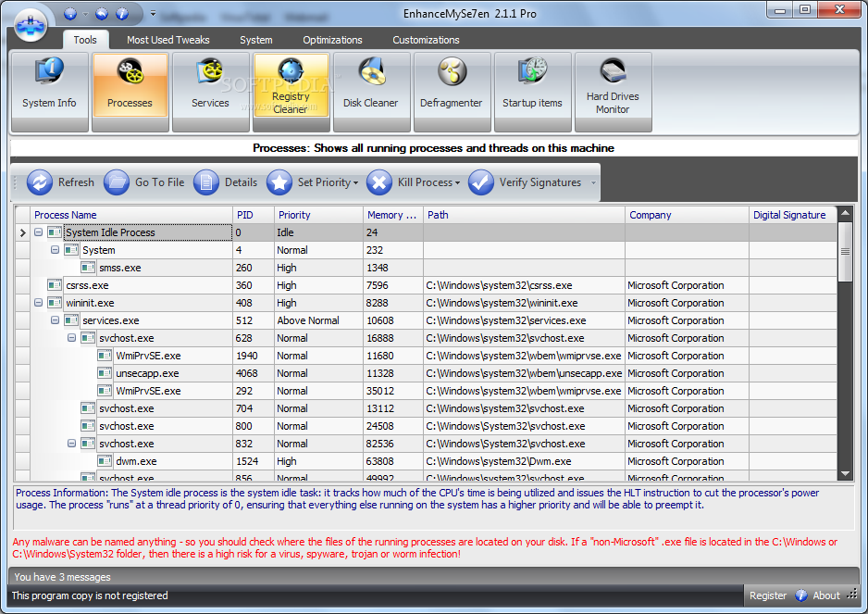The height and width of the screenshot is (614, 868).
Task: Collapse the services.exe tree branch
Action: click(x=55, y=320)
